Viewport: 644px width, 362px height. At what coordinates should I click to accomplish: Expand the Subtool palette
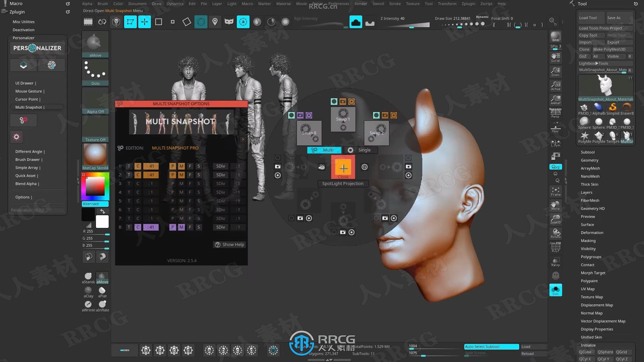click(588, 152)
